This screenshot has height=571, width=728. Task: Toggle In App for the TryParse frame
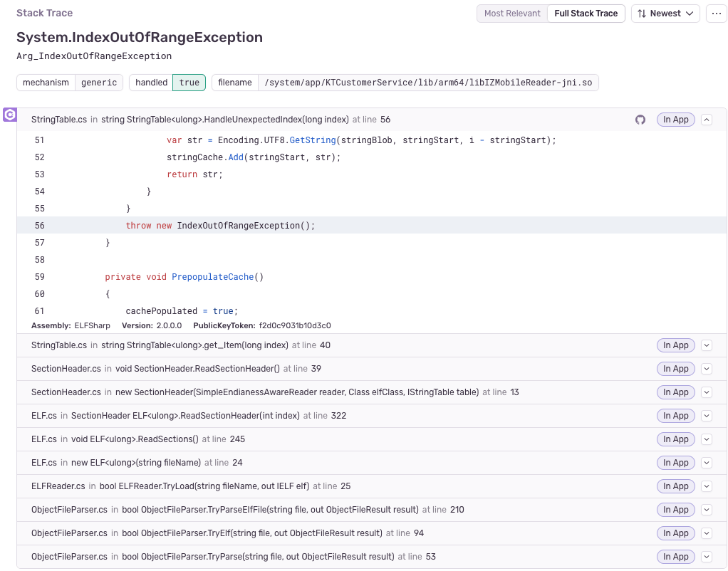click(x=675, y=556)
